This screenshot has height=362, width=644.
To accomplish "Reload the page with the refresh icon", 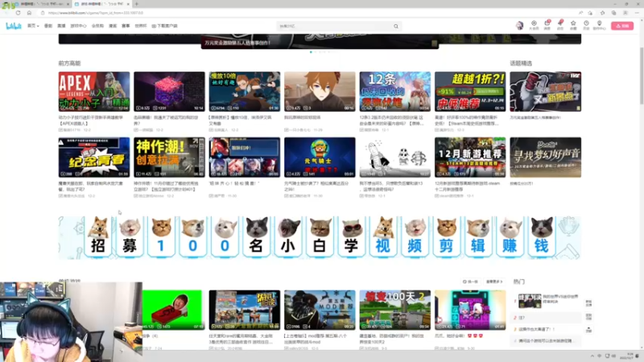I will point(18,13).
